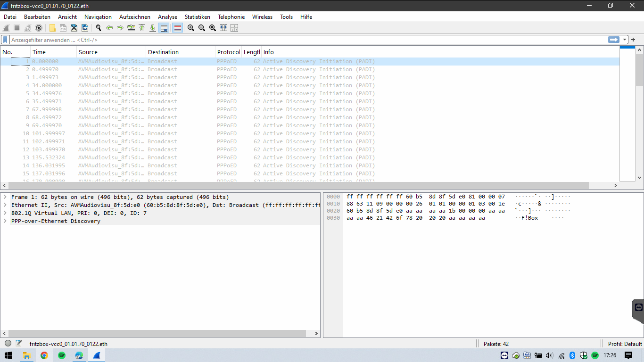This screenshot has width=644, height=362.
Task: Expand the PPP-over-Ethernet Discovery row
Action: tap(5, 221)
